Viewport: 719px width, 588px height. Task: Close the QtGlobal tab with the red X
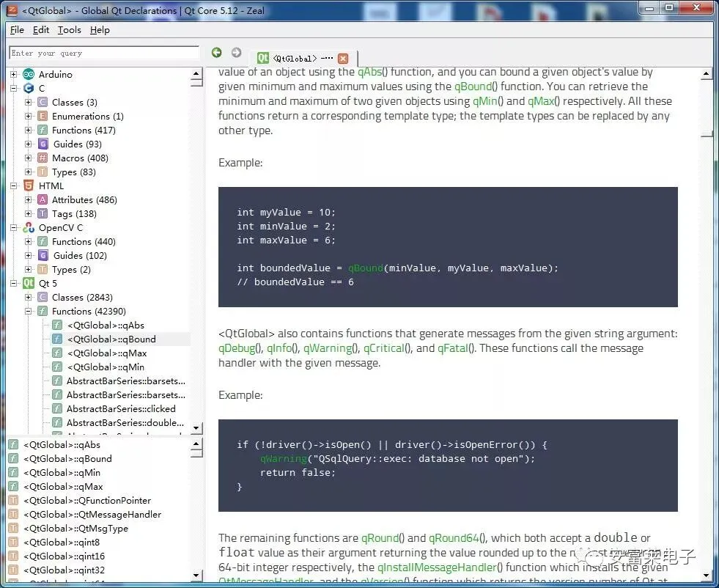click(x=343, y=58)
